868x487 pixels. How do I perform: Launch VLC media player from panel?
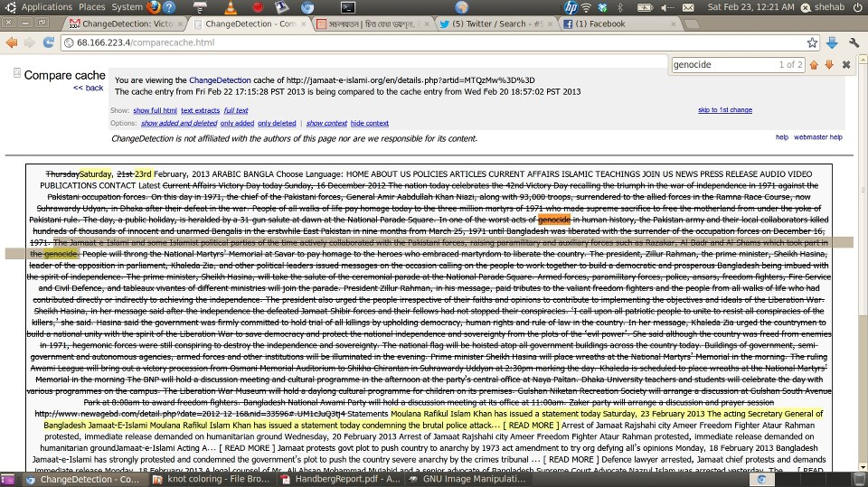pos(231,7)
